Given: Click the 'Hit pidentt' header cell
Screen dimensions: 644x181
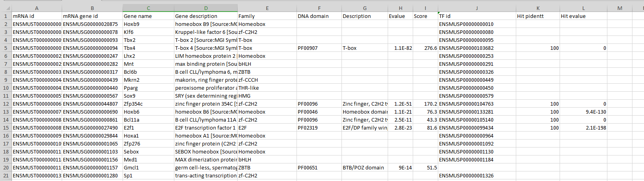Looking at the screenshot, I should pyautogui.click(x=538, y=16).
